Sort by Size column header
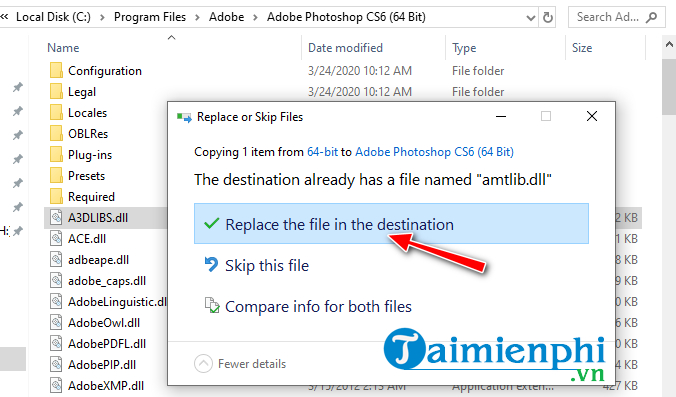The image size is (676, 397). click(582, 48)
